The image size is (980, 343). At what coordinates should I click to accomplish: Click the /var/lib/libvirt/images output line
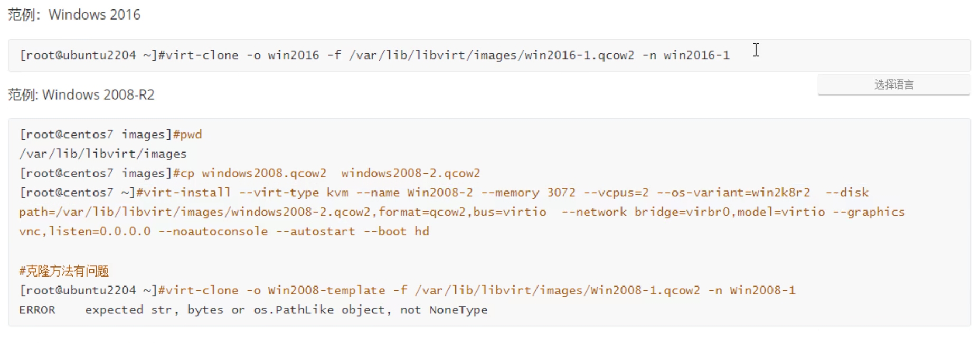click(103, 154)
